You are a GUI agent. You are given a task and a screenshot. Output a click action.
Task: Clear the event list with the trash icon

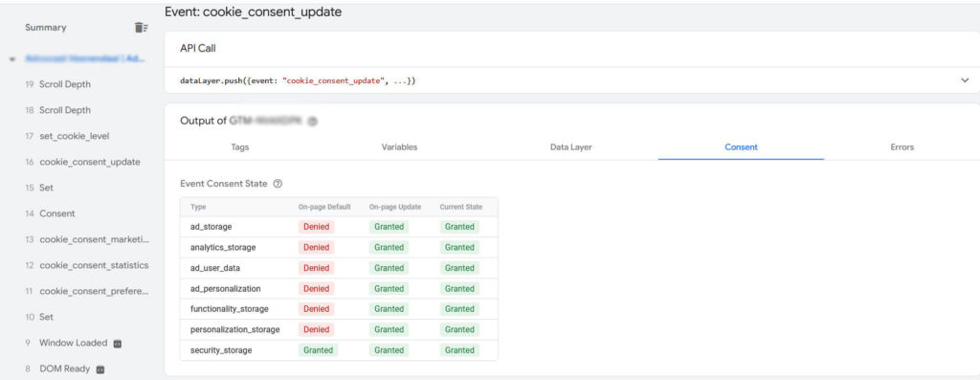(142, 28)
